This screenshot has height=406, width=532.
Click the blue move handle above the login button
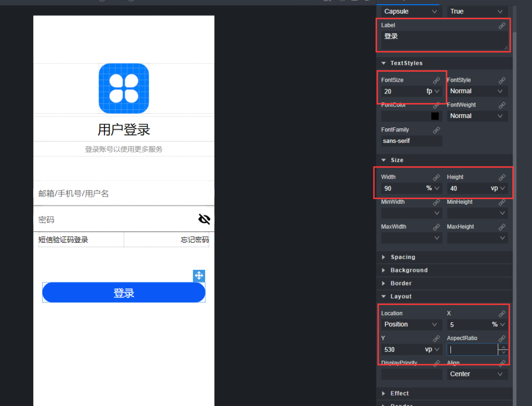199,276
